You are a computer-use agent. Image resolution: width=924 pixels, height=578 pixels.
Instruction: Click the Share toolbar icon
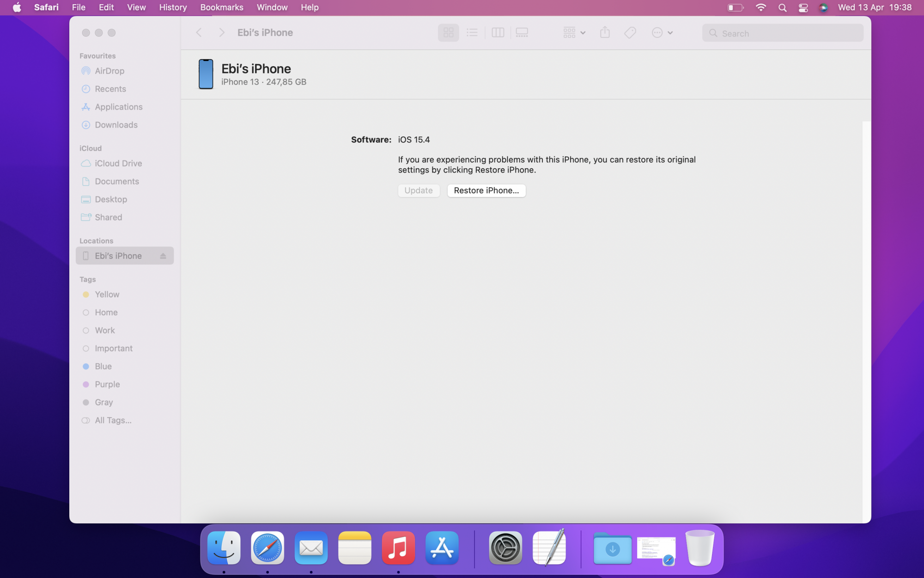[x=605, y=32]
